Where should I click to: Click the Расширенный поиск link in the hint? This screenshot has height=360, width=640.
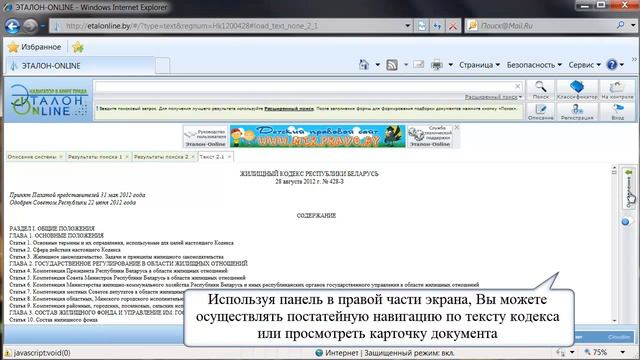(x=289, y=109)
